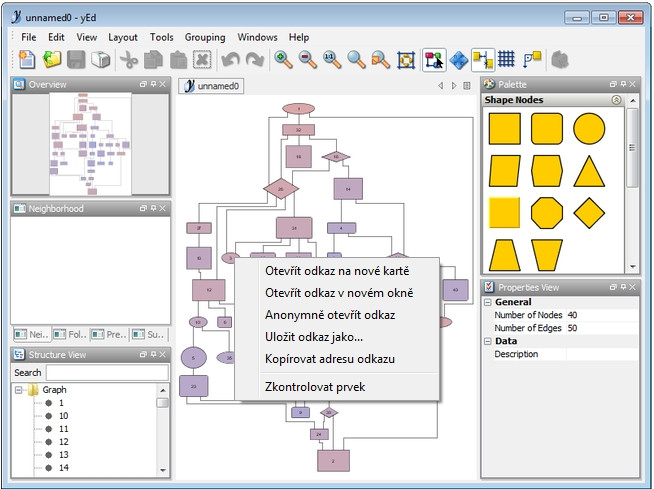
Task: Undo the last action
Action: pos(230,60)
